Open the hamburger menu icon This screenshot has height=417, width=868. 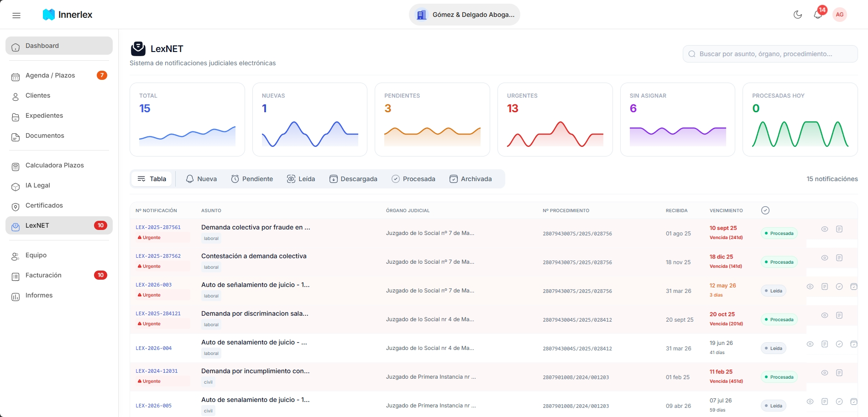coord(16,15)
